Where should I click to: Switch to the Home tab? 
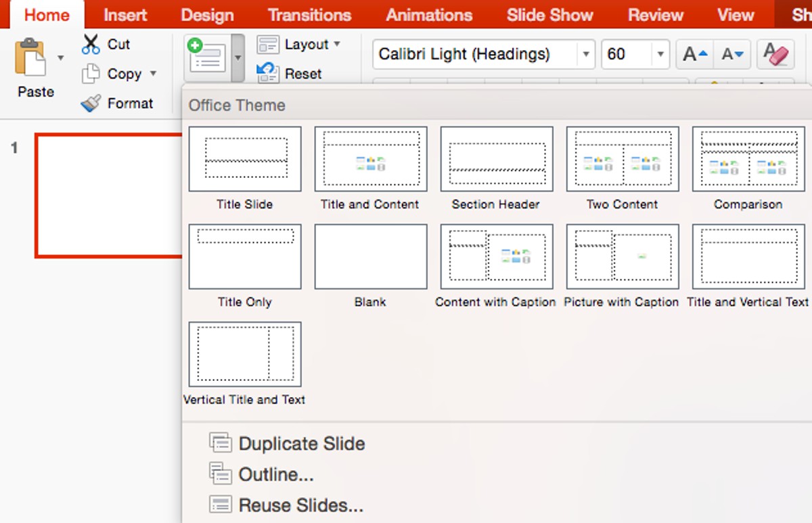click(x=47, y=15)
